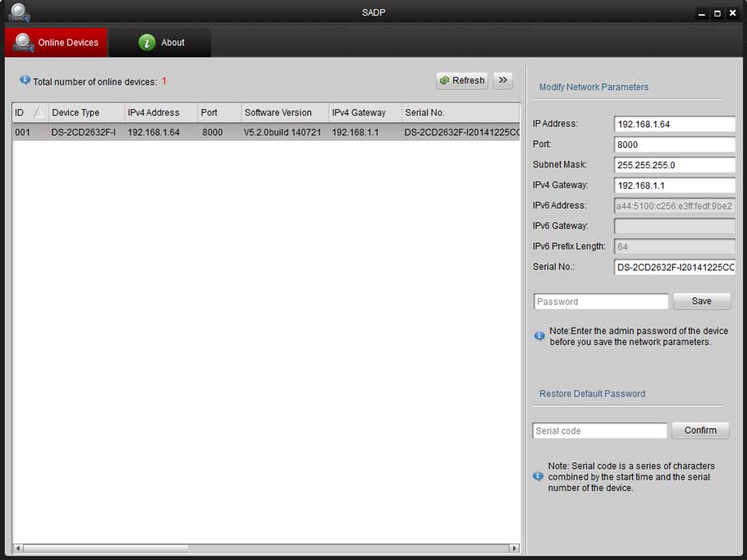Click the Serial code input field
The image size is (747, 560).
pos(599,430)
